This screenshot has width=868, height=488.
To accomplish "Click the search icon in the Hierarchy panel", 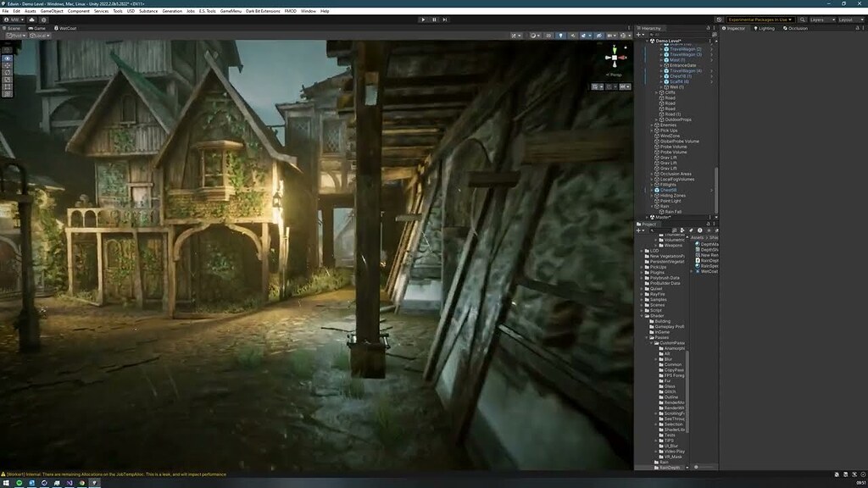I will point(652,34).
